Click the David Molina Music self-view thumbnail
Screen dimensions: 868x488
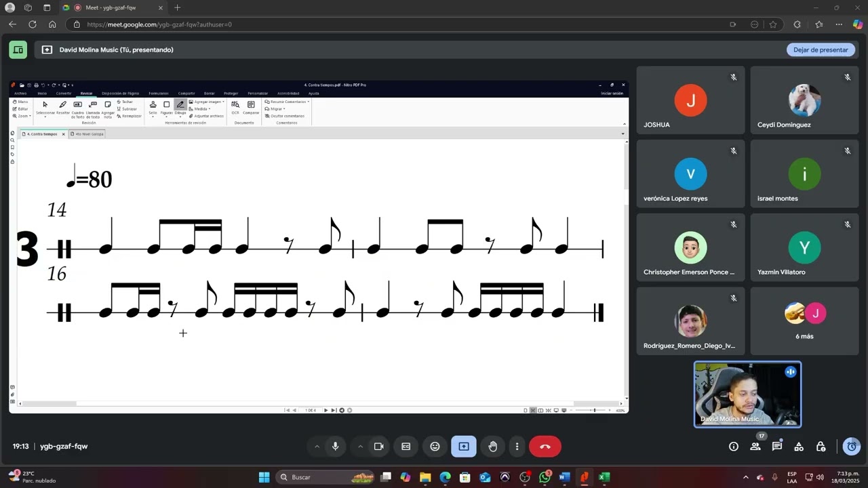coord(747,394)
